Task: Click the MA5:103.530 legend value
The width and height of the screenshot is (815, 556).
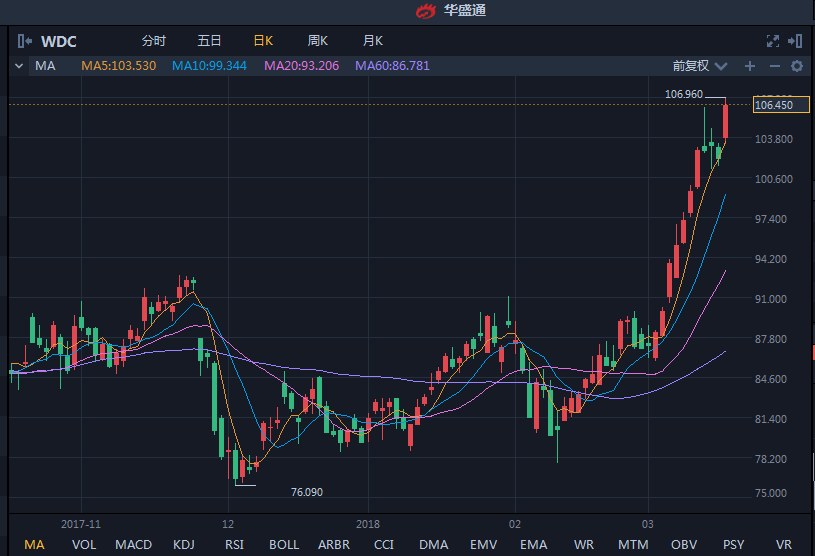Action: pos(118,66)
